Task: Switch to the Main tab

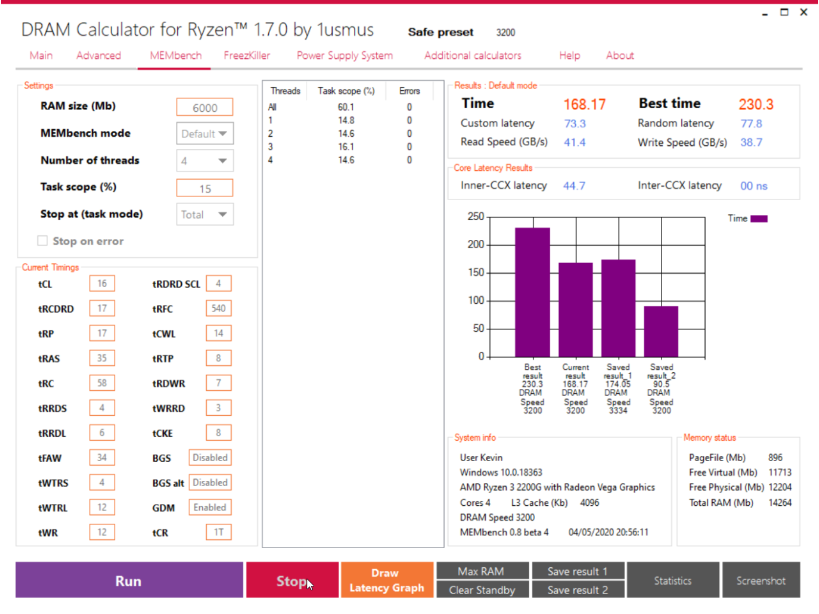Action: [x=41, y=55]
